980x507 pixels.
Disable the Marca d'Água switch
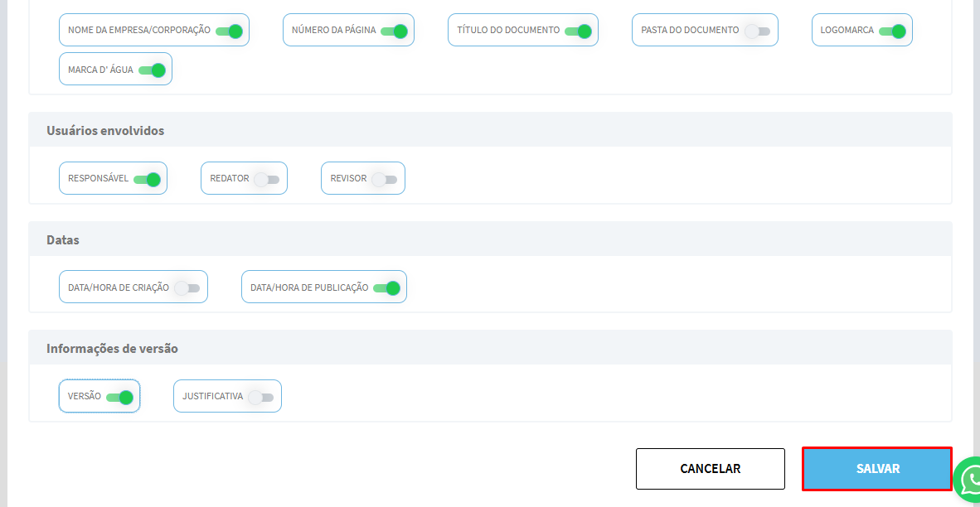pyautogui.click(x=152, y=70)
